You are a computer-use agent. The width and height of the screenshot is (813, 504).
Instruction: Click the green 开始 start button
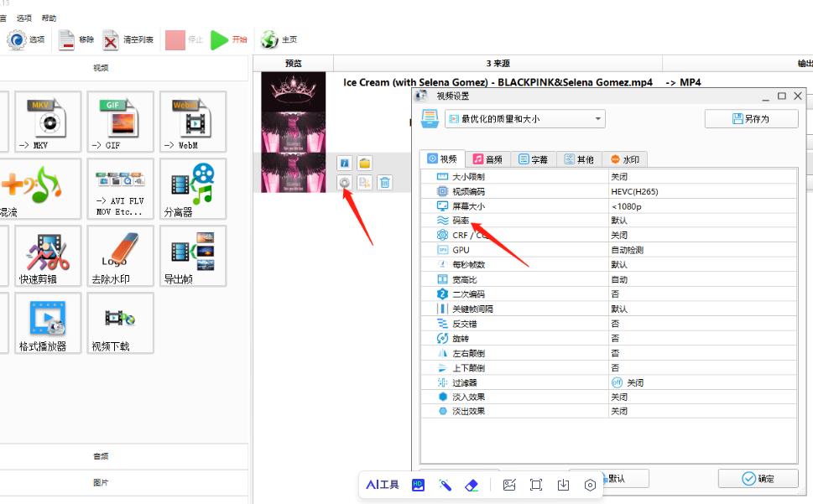click(x=229, y=40)
